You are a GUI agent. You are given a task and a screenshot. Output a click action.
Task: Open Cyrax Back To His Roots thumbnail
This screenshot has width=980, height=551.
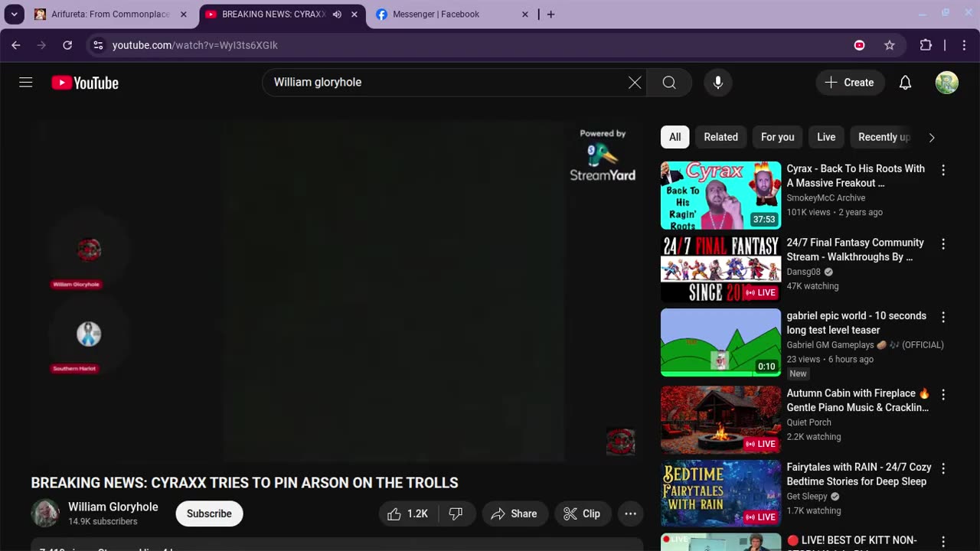[x=720, y=195]
